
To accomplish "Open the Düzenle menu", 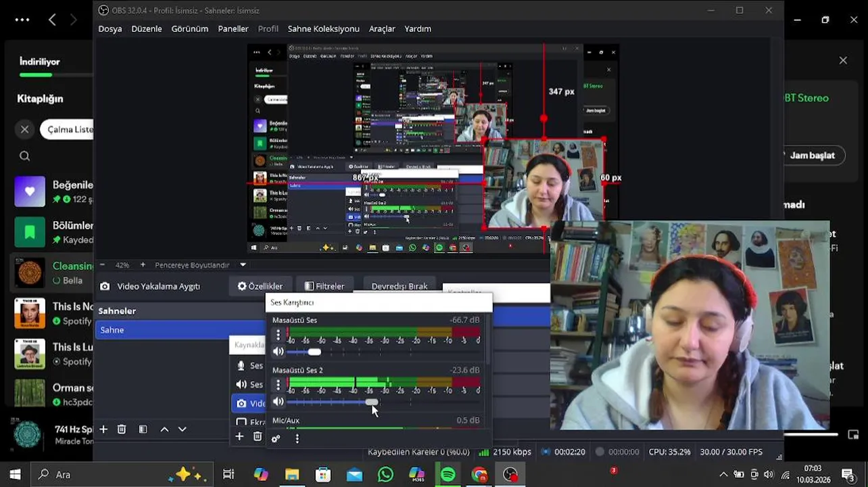I will click(x=147, y=28).
